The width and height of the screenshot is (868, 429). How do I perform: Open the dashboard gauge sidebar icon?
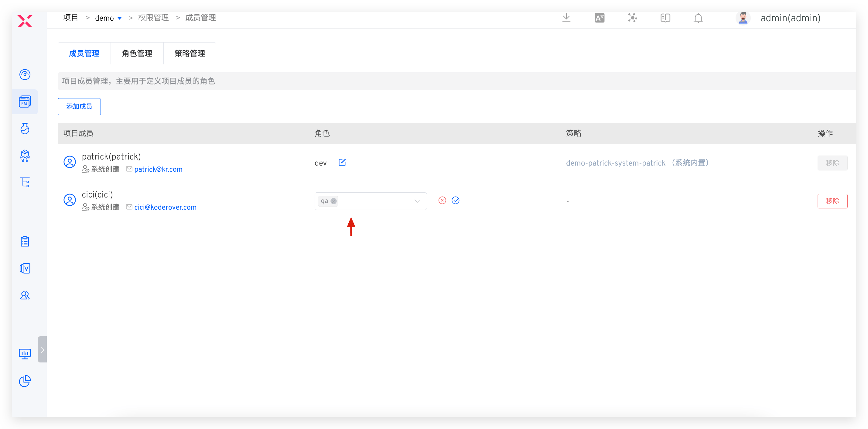click(25, 74)
